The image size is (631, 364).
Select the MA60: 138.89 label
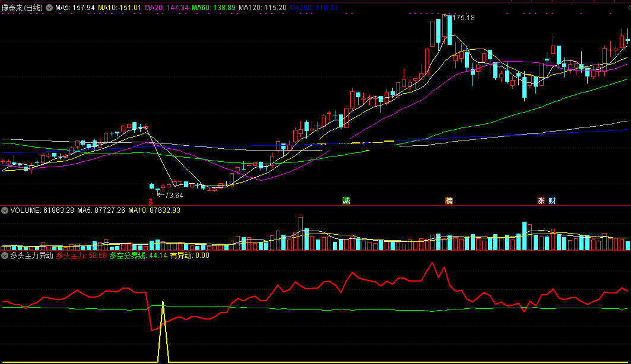coord(214,8)
